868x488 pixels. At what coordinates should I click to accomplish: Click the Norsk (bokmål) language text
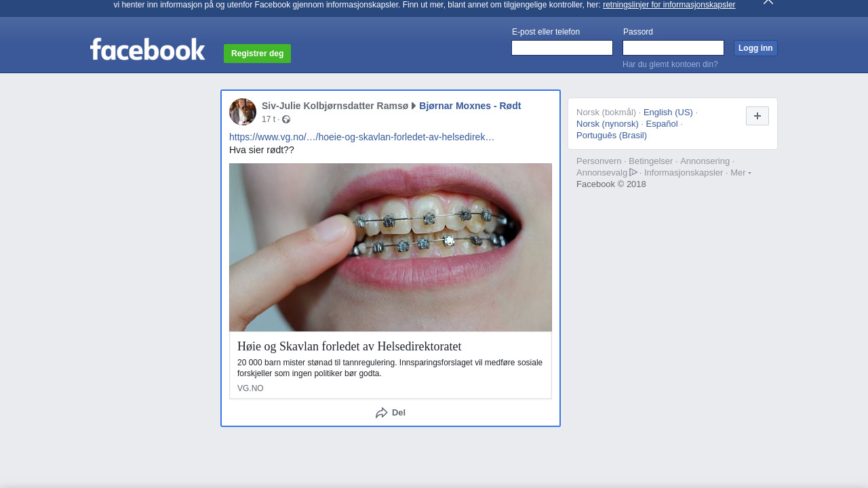pyautogui.click(x=606, y=113)
